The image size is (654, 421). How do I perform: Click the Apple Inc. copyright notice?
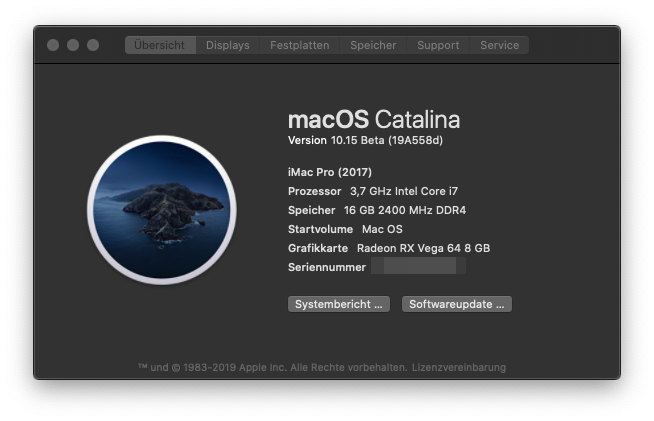(273, 368)
